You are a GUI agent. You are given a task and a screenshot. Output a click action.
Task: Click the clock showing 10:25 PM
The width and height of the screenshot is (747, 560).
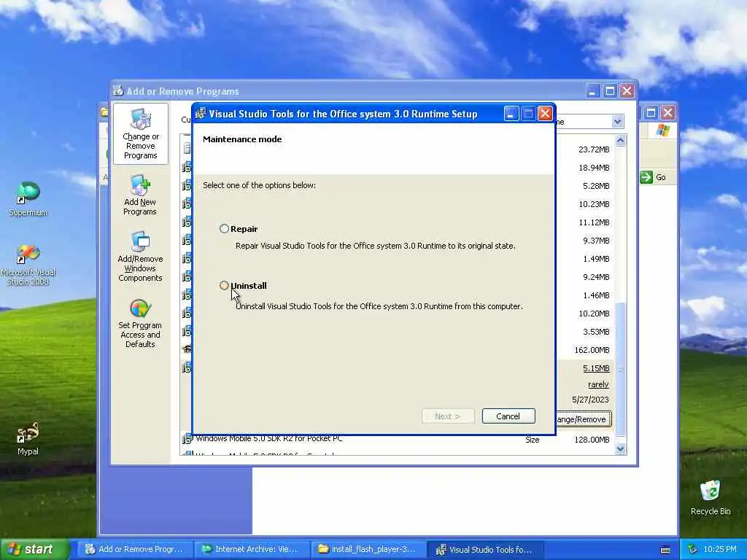[x=720, y=549]
